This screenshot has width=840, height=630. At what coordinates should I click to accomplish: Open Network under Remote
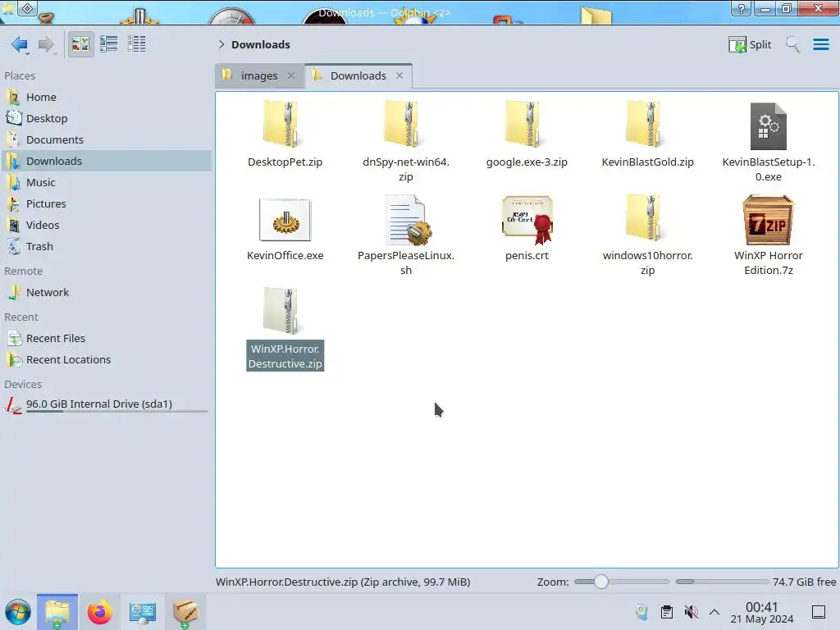pyautogui.click(x=106, y=293)
